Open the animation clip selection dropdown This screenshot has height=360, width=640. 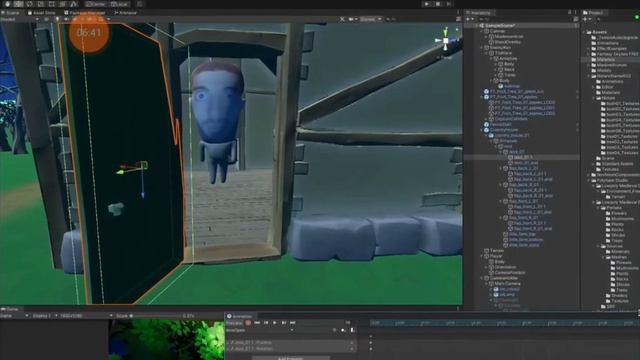pyautogui.click(x=260, y=330)
